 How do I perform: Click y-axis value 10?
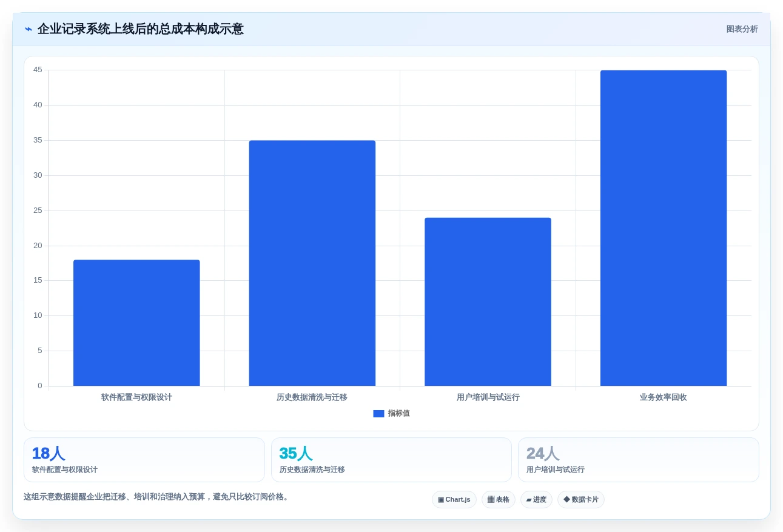coord(38,315)
